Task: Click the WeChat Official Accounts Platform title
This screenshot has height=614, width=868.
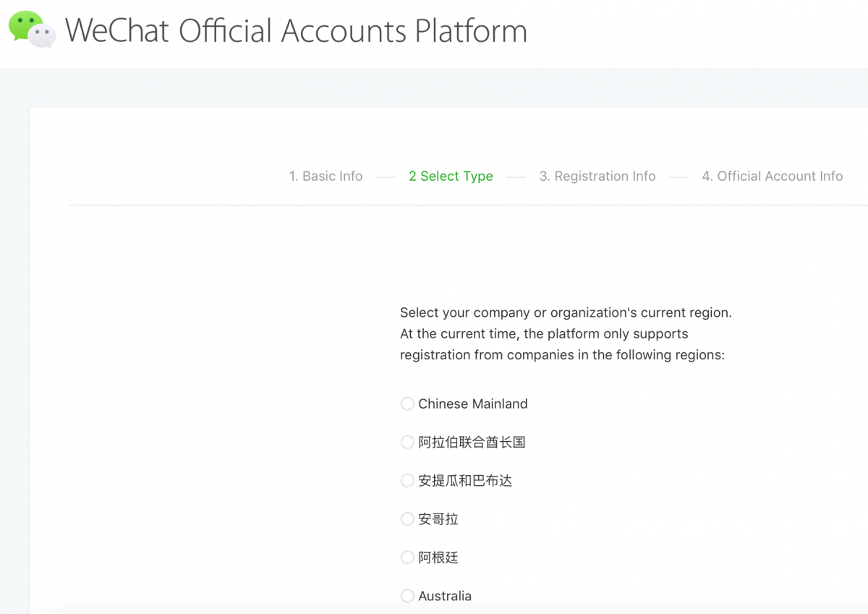Action: tap(296, 30)
